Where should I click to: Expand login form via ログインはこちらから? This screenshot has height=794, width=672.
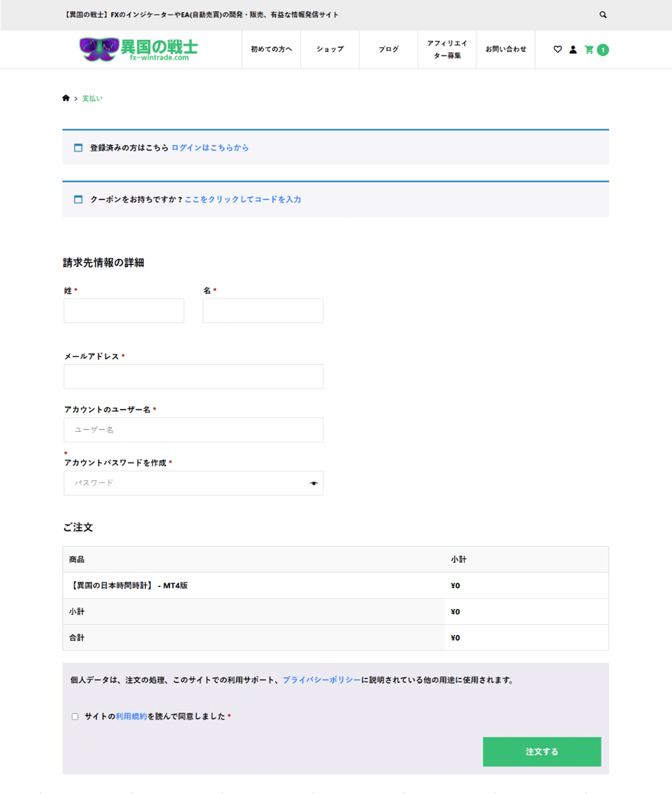click(x=210, y=148)
